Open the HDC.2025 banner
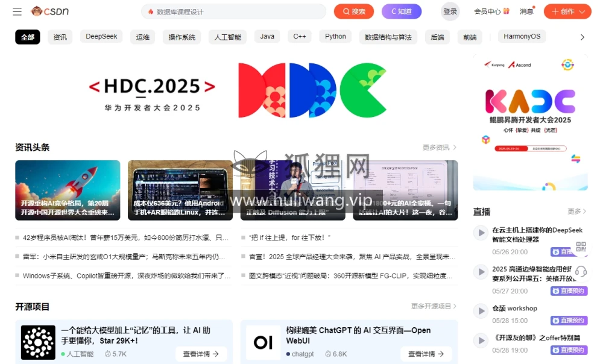Screen dimensions: 603x364 [x=236, y=91]
